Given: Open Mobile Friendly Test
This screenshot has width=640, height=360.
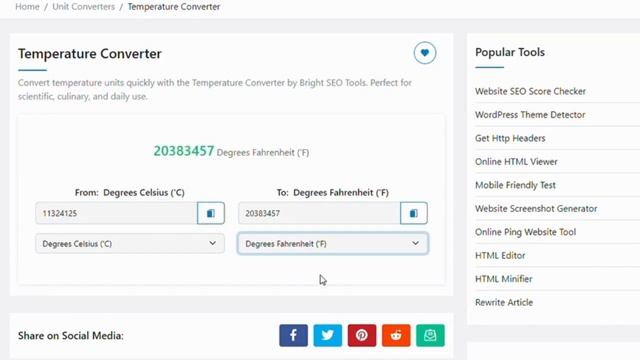Looking at the screenshot, I should [515, 185].
